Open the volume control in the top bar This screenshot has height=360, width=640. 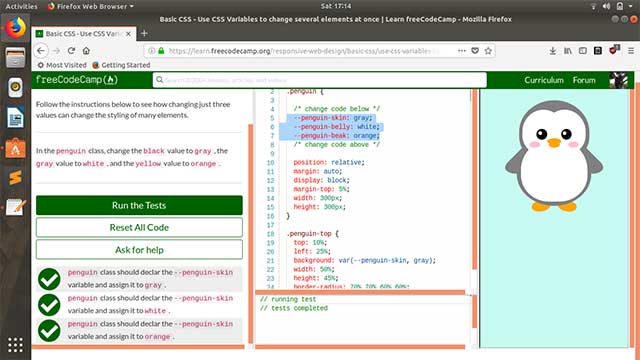(x=607, y=6)
